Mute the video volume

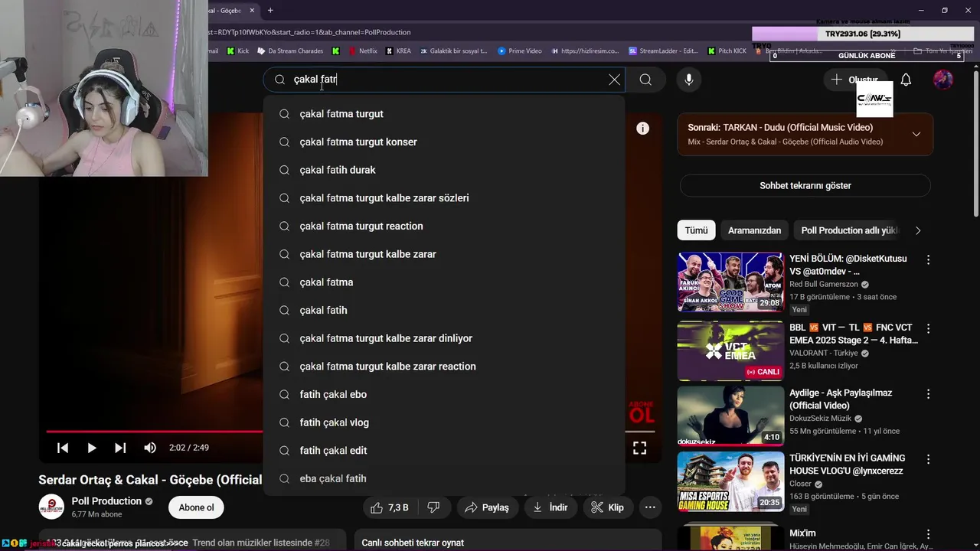(x=150, y=448)
